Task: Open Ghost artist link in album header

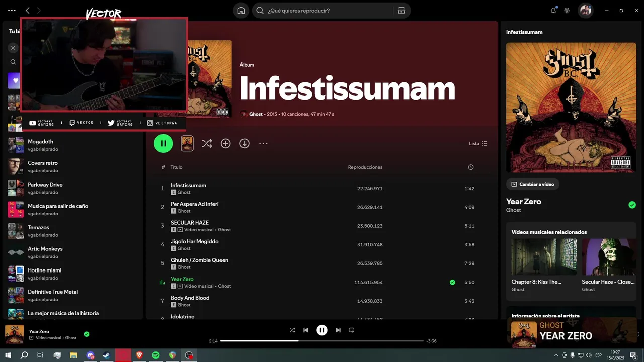Action: [x=256, y=114]
